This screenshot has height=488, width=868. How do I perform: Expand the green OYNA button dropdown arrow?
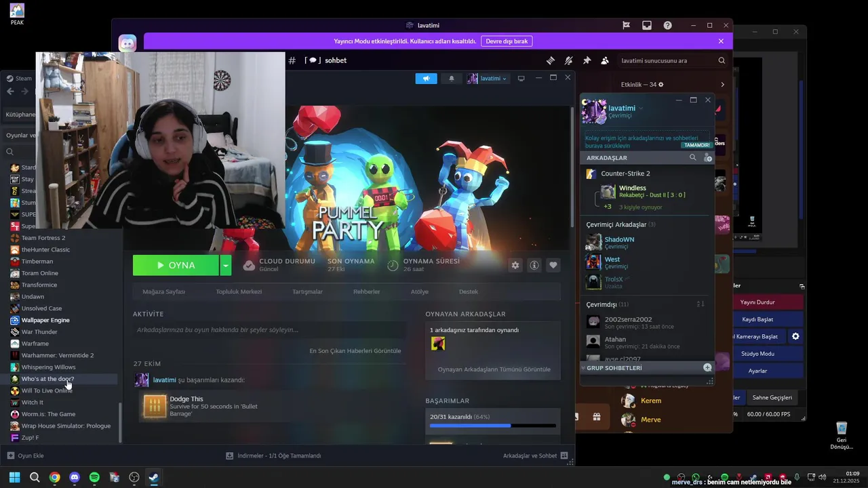point(225,265)
